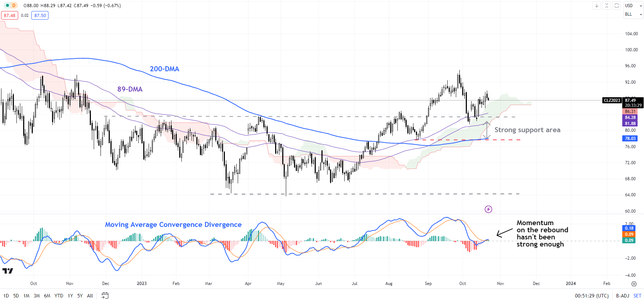The image size is (644, 301).
Task: Click the L87.42 low value
Action: (x=65, y=6)
